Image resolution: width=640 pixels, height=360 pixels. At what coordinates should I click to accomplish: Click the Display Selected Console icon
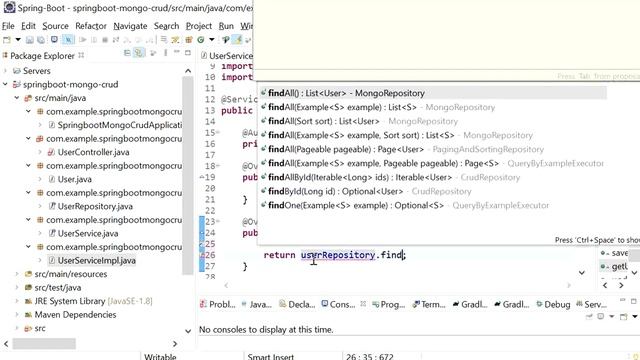(x=600, y=317)
